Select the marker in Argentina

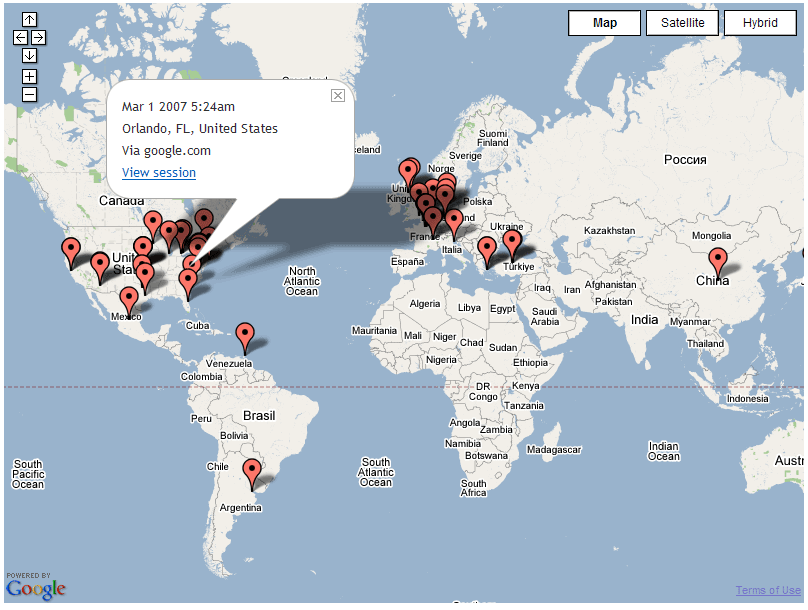[x=252, y=469]
